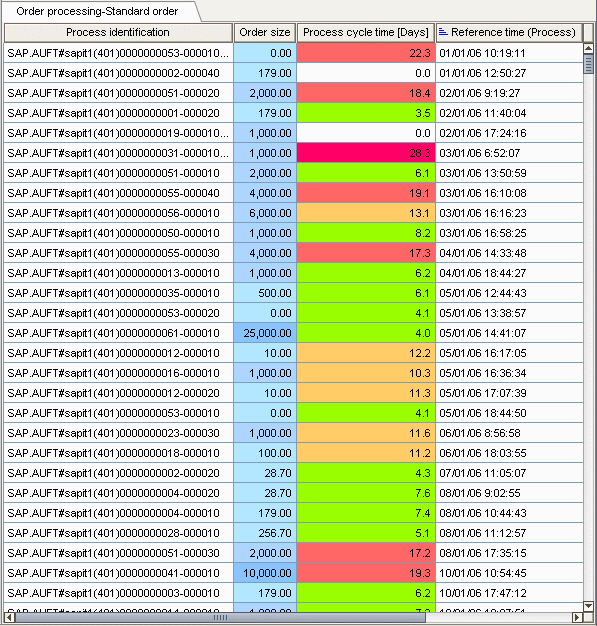Click the orange cycle time cell 13.1
The width and height of the screenshot is (597, 626).
(366, 213)
